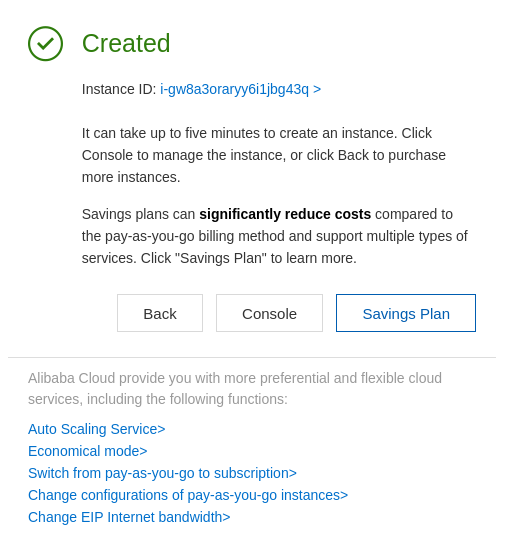Click bold 'significantly reduce costs' text
This screenshot has height=538, width=506.
pos(285,214)
